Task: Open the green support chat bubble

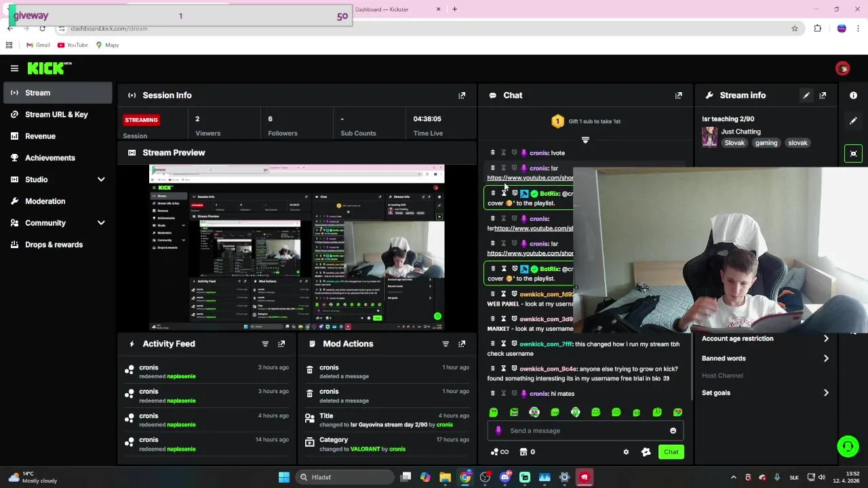Action: 848,446
